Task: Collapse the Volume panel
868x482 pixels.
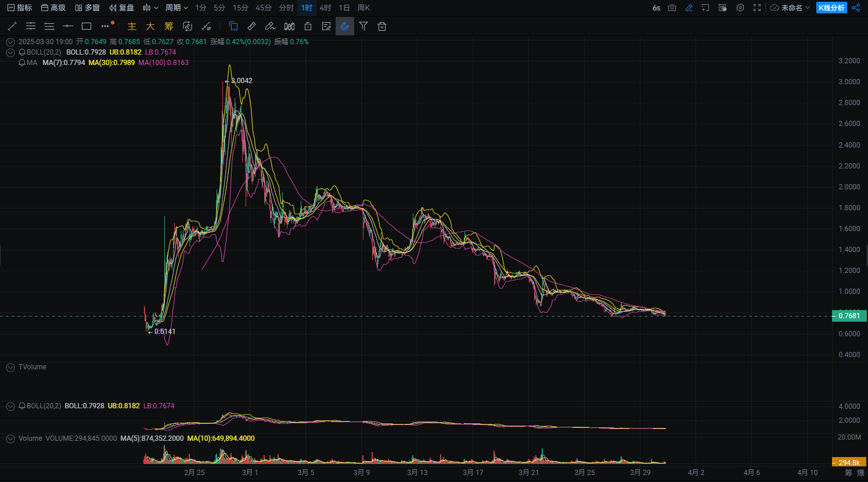Action: click(10, 439)
